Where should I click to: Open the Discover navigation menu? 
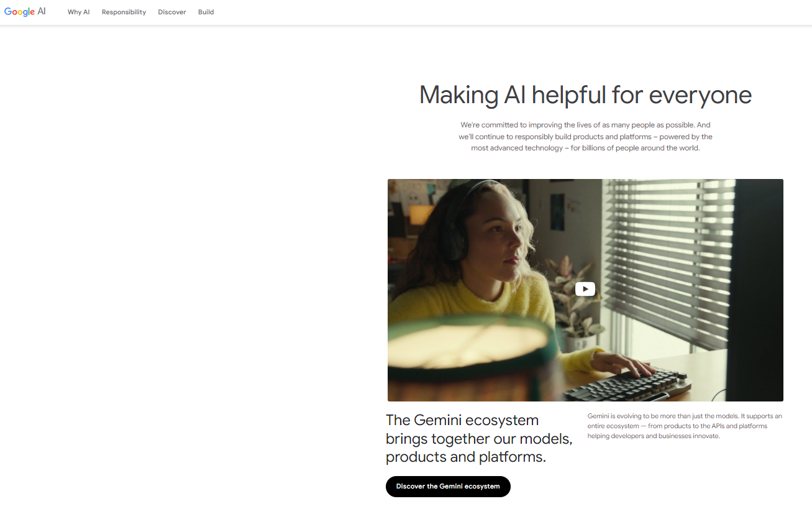[172, 12]
